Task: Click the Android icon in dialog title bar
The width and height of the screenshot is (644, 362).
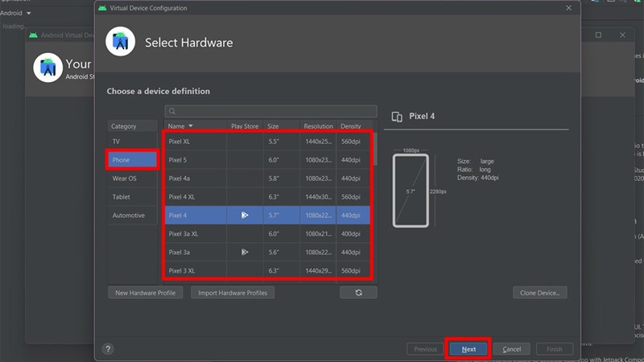Action: (x=101, y=8)
